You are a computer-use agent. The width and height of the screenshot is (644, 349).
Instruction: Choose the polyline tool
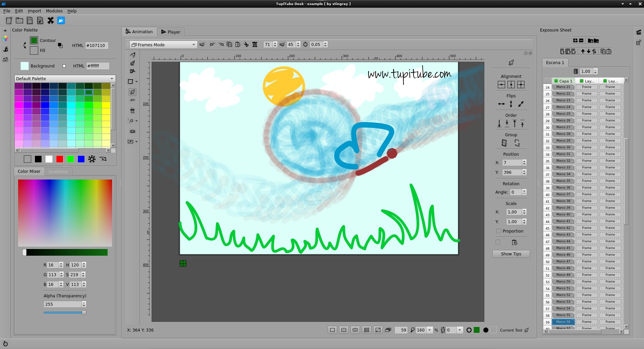132,71
